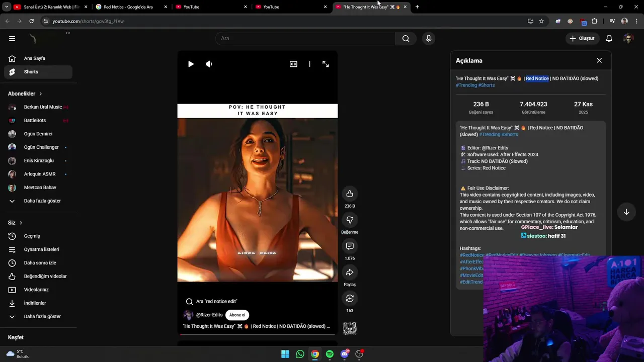Play the Short video
The width and height of the screenshot is (644, 362).
coord(191,64)
